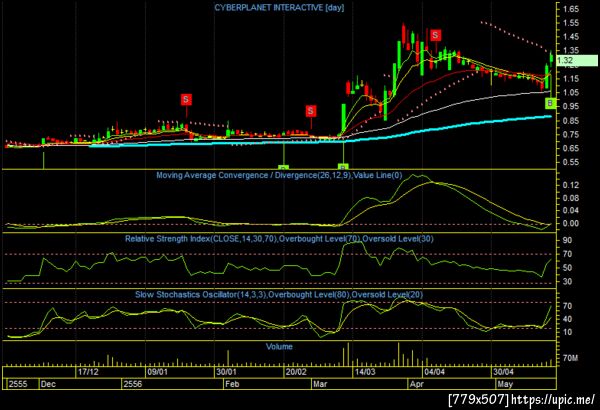The image size is (600, 410).
Task: Click the 1.15 price axis label
Action: pyautogui.click(x=571, y=78)
